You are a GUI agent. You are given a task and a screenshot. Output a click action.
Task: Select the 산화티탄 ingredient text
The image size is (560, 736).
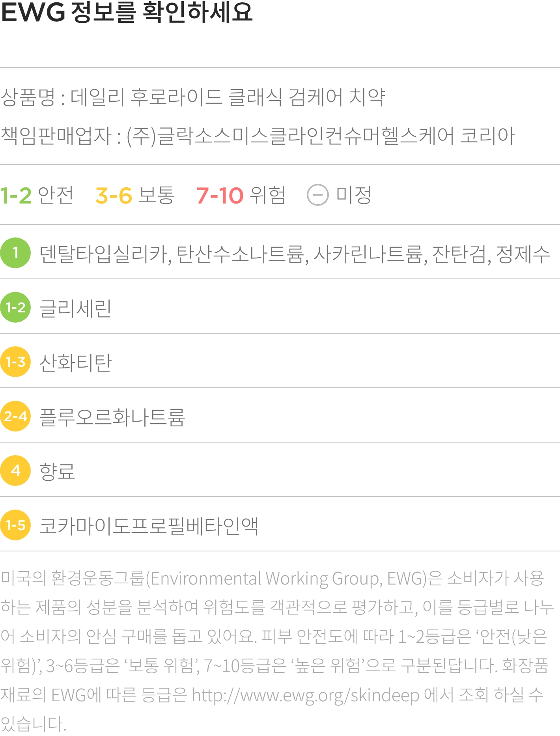coord(76,362)
